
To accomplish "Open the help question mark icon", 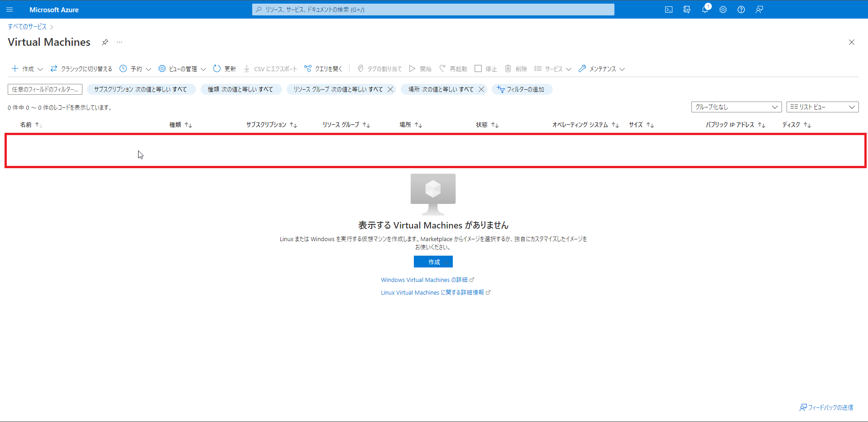I will pyautogui.click(x=741, y=10).
